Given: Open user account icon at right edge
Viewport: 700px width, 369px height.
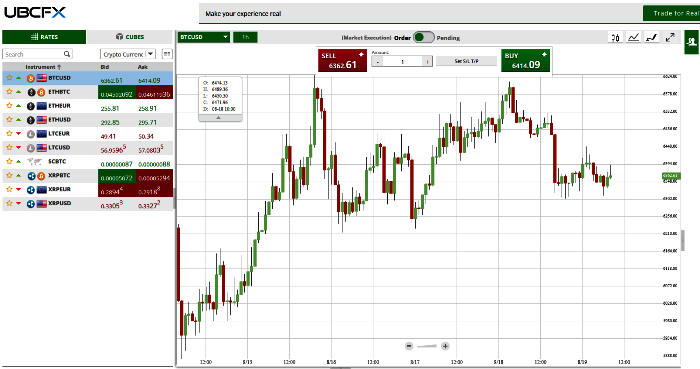Looking at the screenshot, I should click(x=692, y=42).
